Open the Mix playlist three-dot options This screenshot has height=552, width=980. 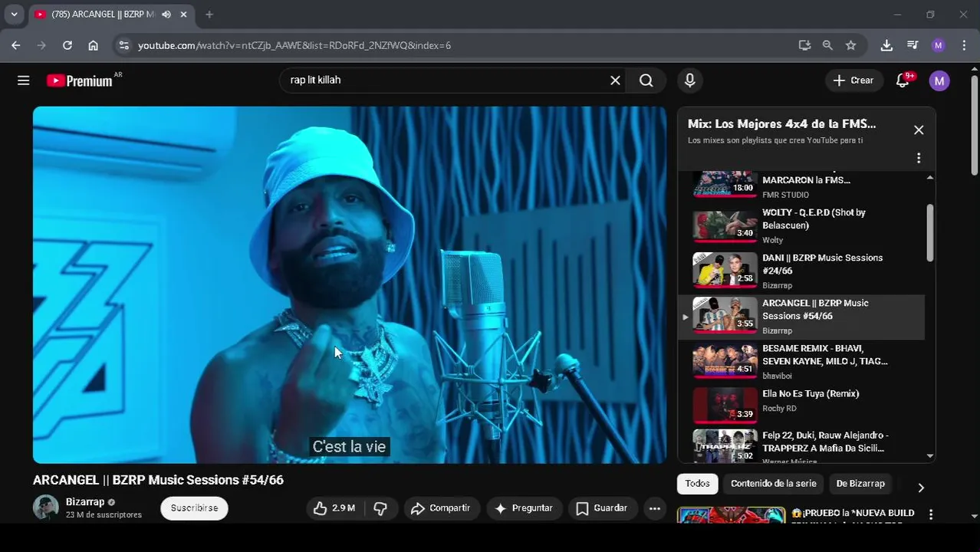(x=919, y=158)
